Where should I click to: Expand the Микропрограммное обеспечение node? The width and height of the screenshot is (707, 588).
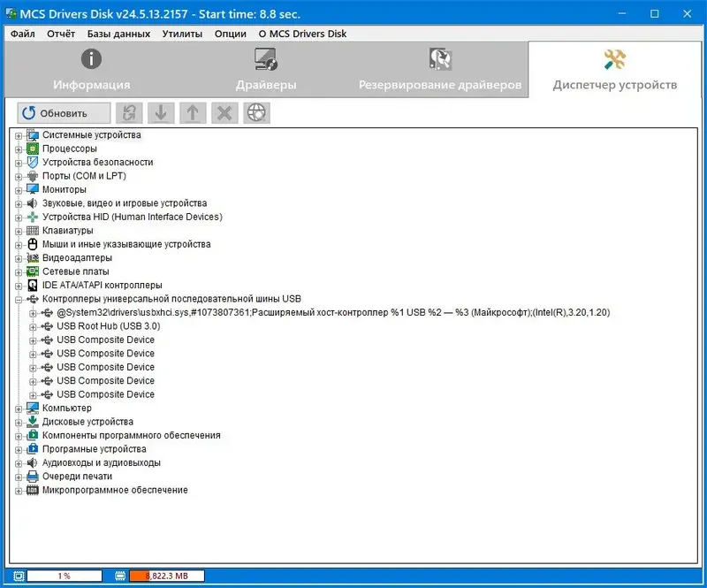coord(19,491)
